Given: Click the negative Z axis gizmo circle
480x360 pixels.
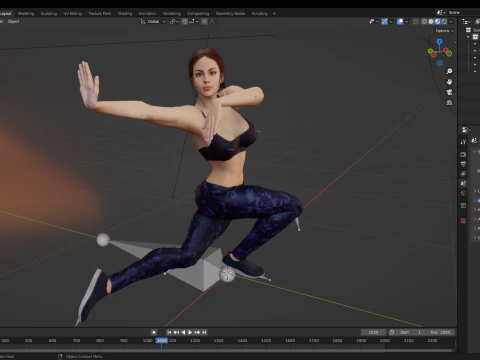Looking at the screenshot, I should pos(440,63).
